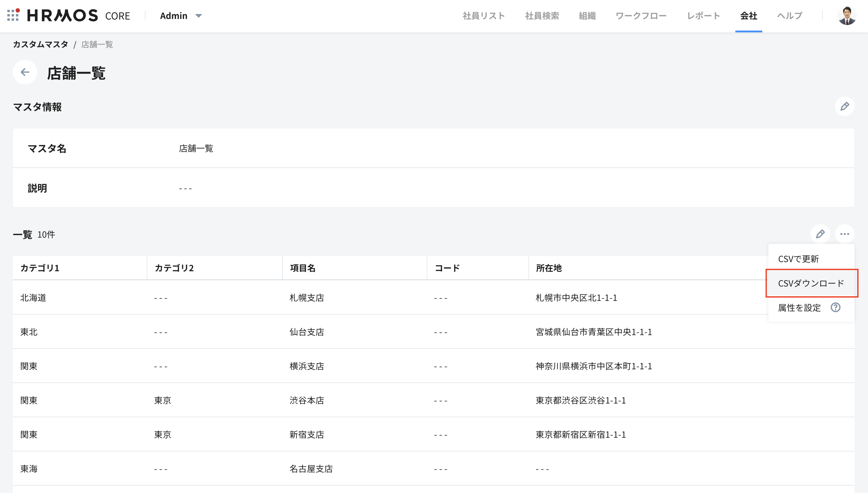The image size is (868, 493).
Task: Click the help question icon beside 属性を設定
Action: tap(835, 308)
